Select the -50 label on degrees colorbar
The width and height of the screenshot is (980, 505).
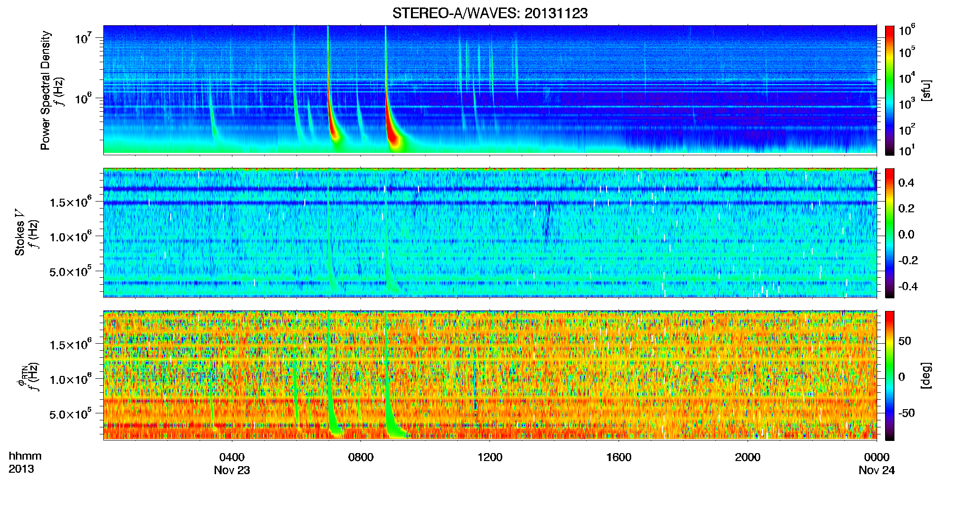907,413
